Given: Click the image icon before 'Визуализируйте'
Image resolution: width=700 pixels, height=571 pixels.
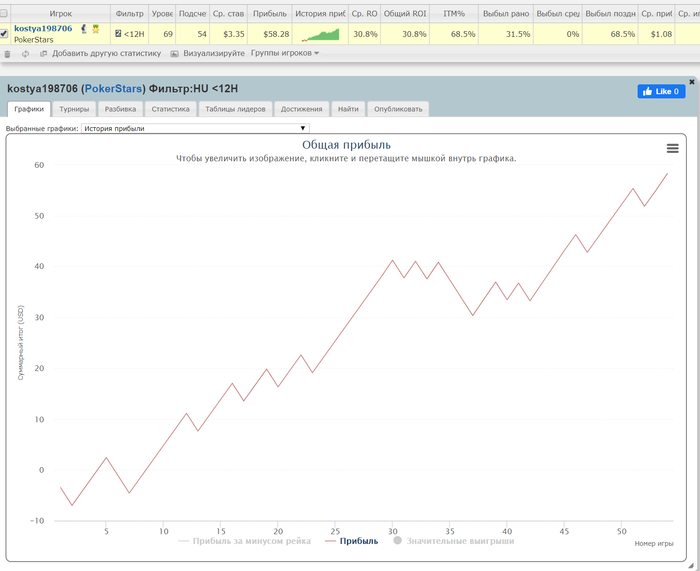Looking at the screenshot, I should pos(175,54).
